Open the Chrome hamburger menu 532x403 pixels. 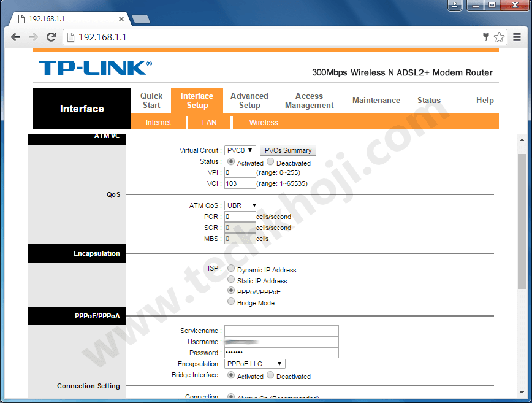point(517,37)
